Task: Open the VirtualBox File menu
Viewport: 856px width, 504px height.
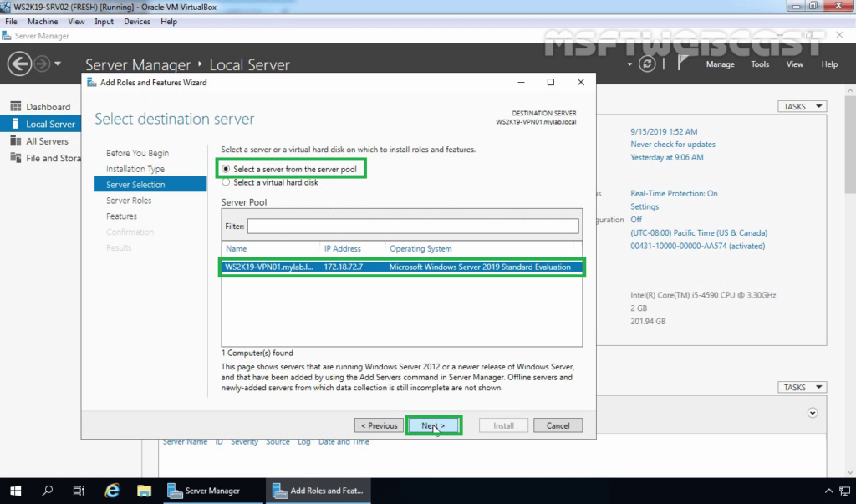Action: tap(11, 21)
